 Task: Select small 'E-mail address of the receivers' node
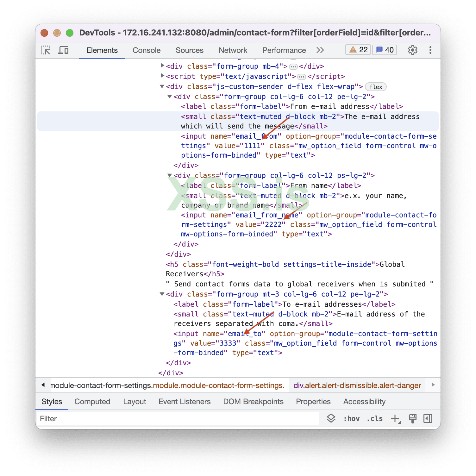coord(299,319)
